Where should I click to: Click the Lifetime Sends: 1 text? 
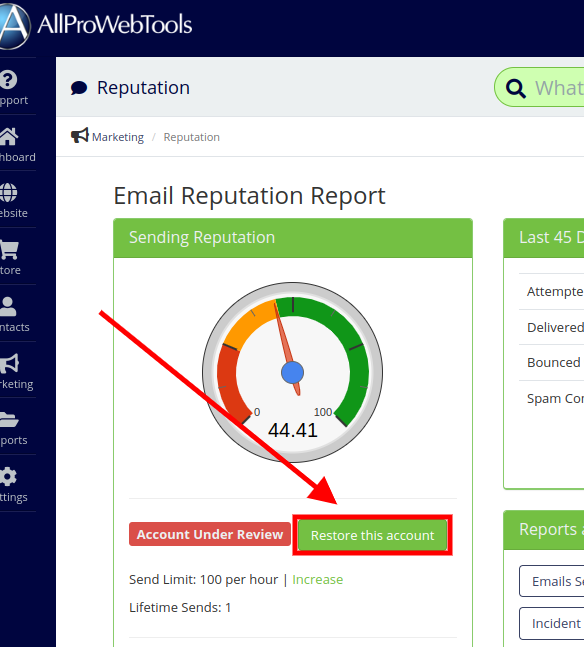(180, 607)
